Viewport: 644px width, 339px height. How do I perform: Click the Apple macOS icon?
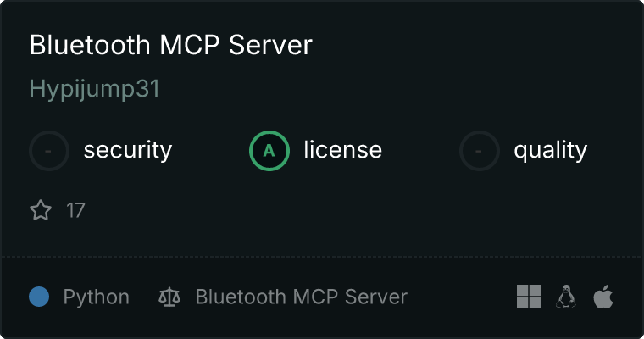point(603,297)
